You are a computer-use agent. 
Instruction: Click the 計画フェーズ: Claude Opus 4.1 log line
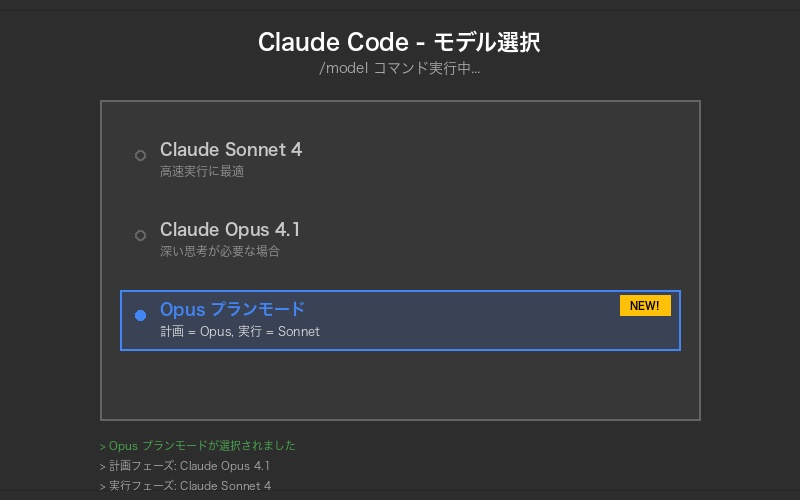click(185, 466)
